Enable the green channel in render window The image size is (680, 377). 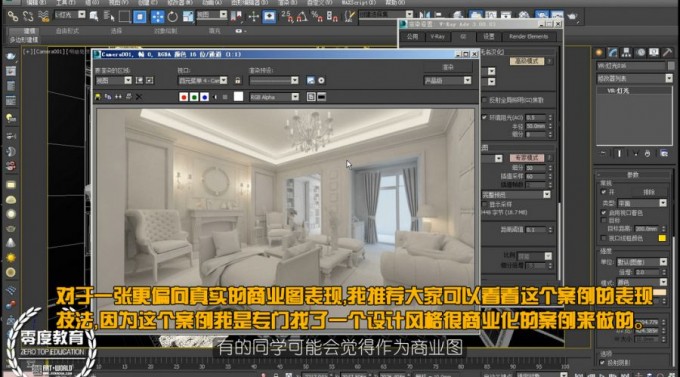(194, 97)
